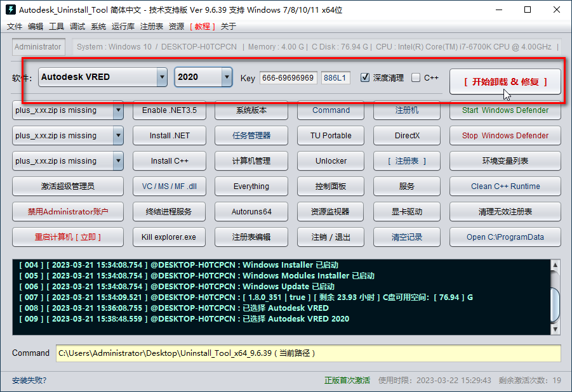The width and height of the screenshot is (572, 392).
Task: Click the Unlocker button
Action: click(331, 161)
